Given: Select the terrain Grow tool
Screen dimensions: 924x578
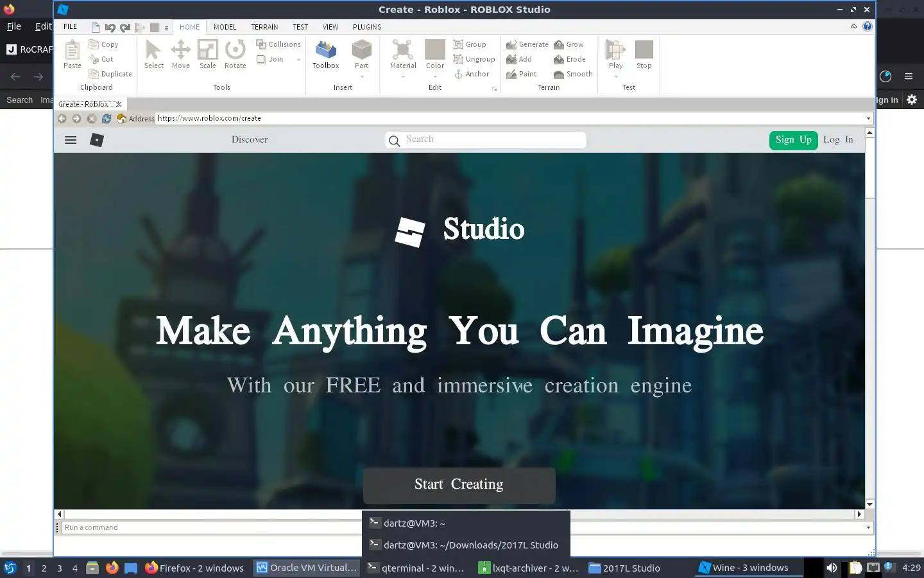Looking at the screenshot, I should point(569,44).
